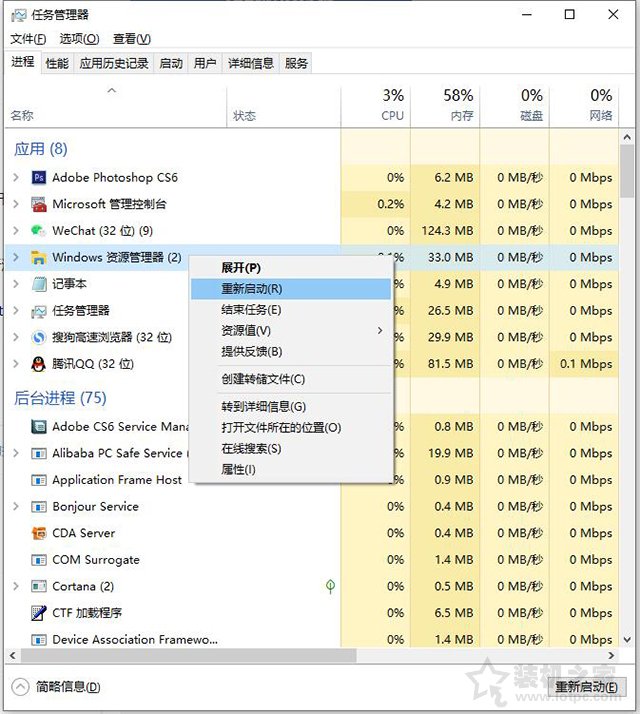Click the green leaf status icon on Cortana row

pos(331,586)
